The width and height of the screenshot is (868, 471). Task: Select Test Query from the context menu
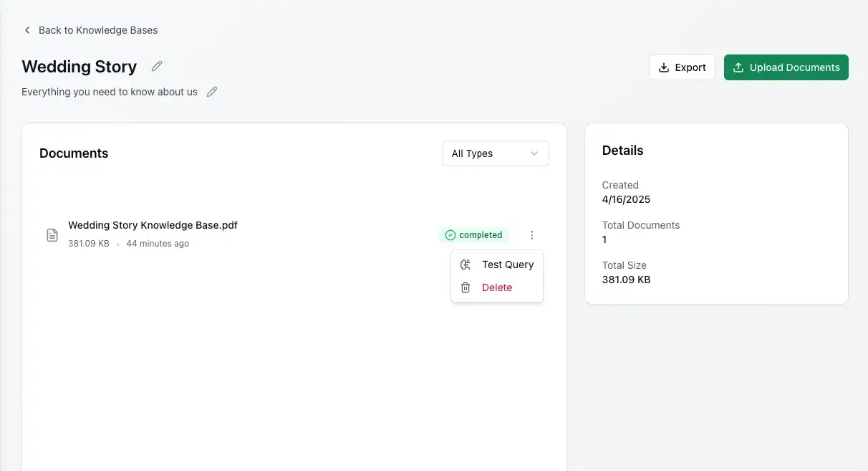pos(507,264)
